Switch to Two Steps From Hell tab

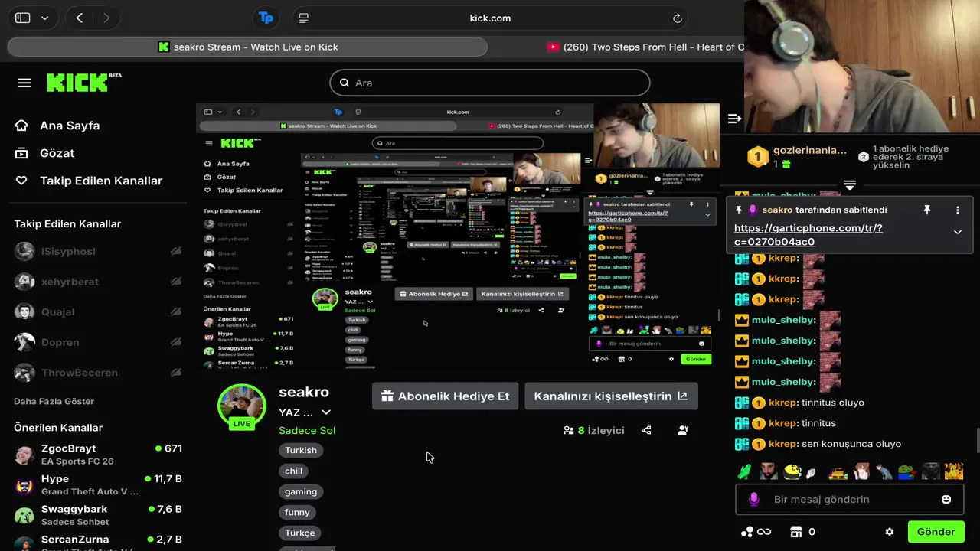pyautogui.click(x=645, y=47)
